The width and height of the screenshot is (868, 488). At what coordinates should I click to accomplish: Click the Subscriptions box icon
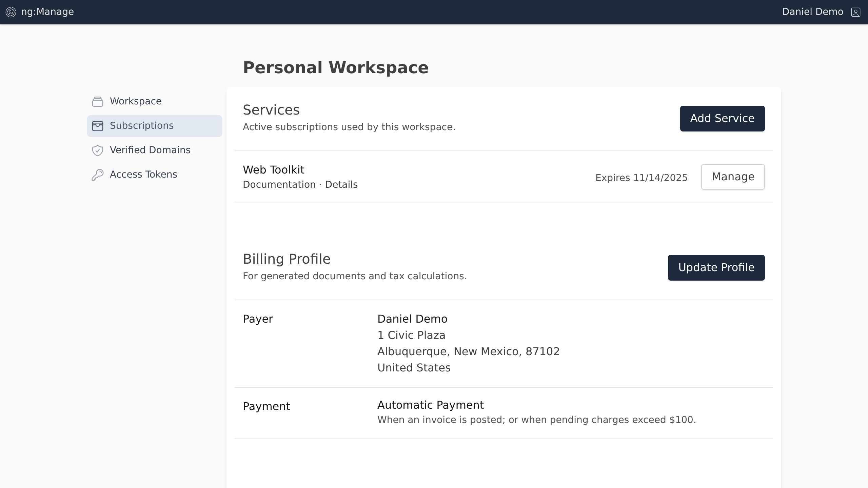[x=98, y=126]
